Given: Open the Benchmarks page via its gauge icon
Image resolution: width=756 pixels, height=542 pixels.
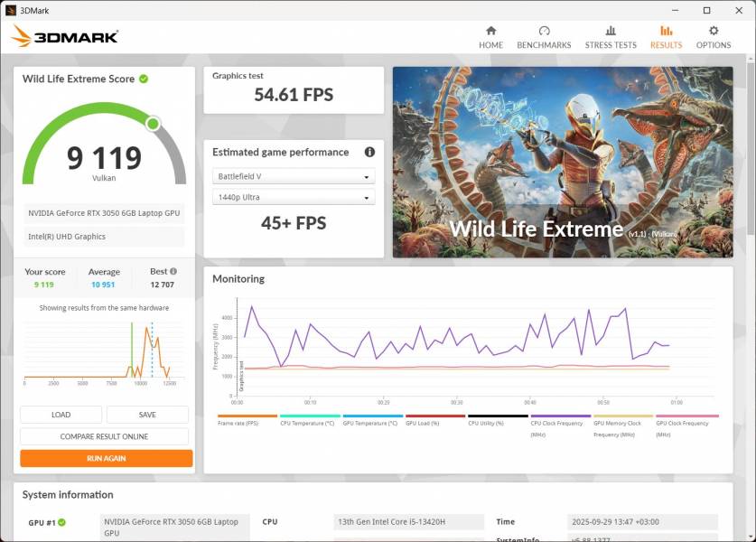Looking at the screenshot, I should [544, 30].
